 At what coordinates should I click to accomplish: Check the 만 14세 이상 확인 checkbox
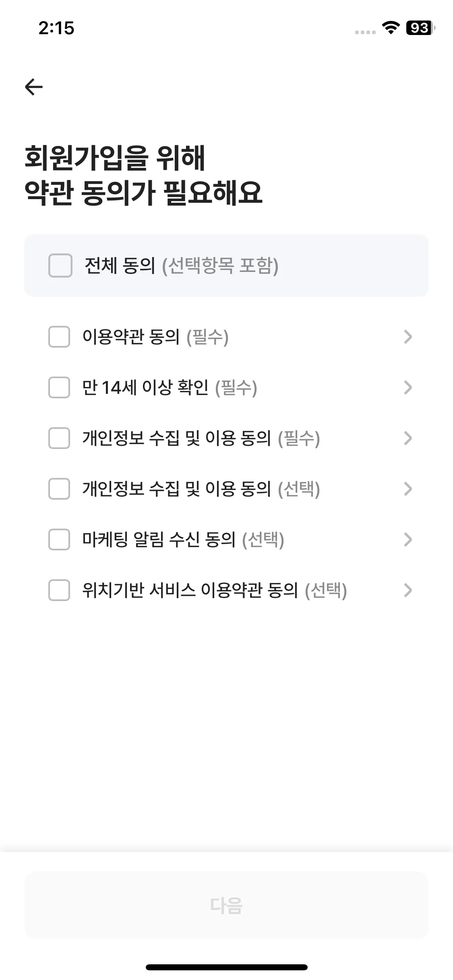point(59,387)
